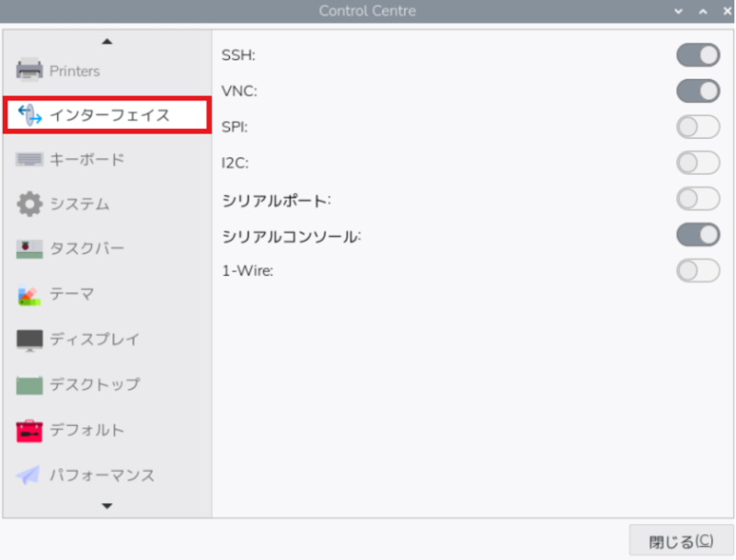Screen dimensions: 736x560
Task: Turn off the VNC switch
Action: [697, 91]
